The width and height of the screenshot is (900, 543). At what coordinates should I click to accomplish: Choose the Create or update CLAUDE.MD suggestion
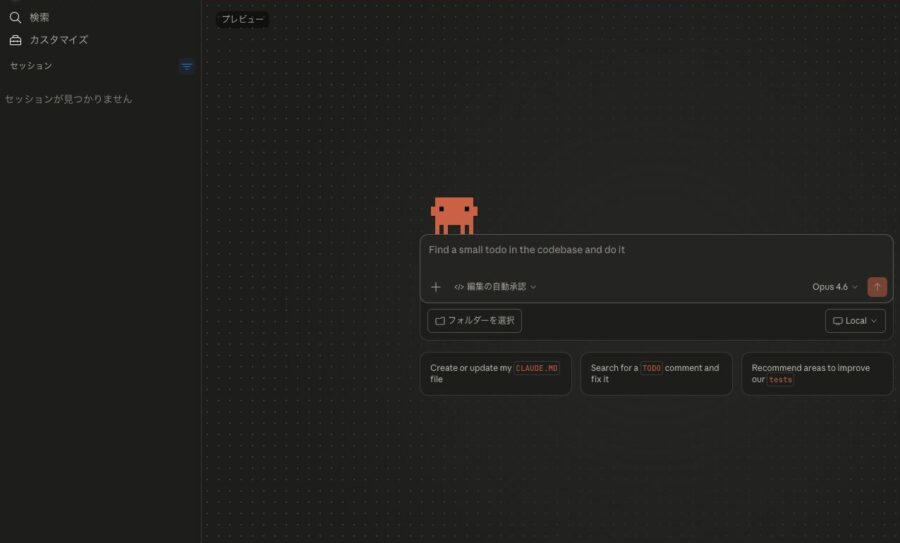click(x=495, y=373)
